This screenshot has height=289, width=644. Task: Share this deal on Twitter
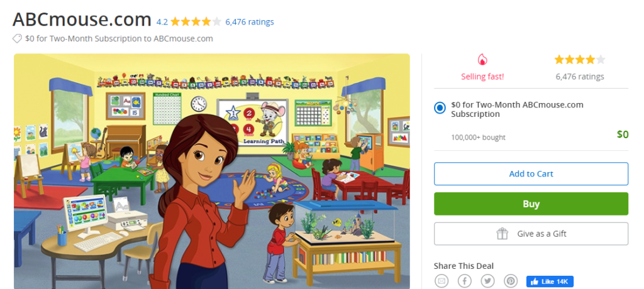(487, 281)
